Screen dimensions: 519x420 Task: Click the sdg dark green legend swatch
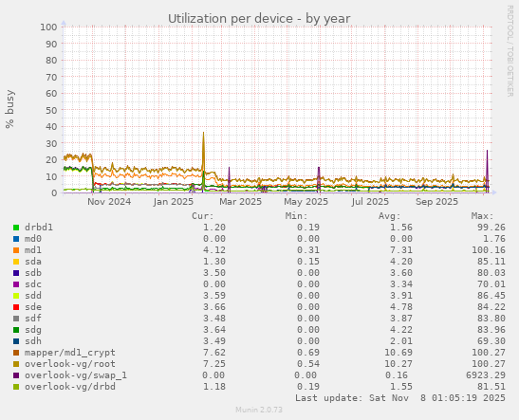coord(16,330)
